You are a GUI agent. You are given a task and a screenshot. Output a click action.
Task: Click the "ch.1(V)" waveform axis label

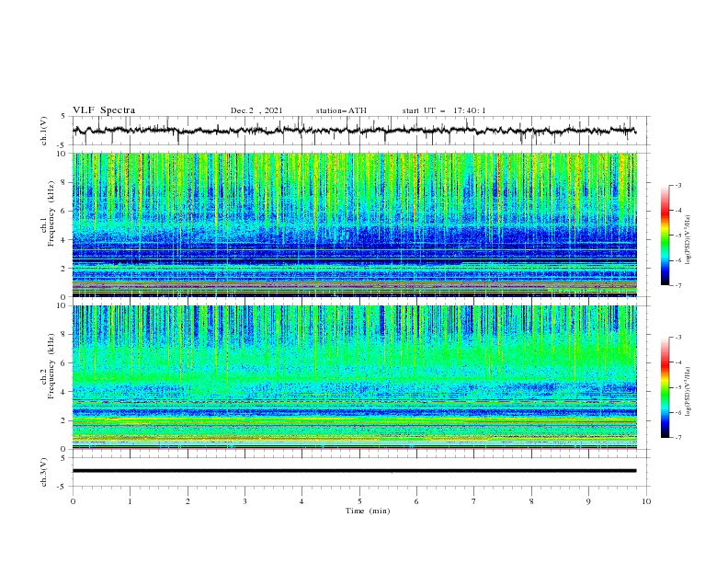(x=44, y=131)
